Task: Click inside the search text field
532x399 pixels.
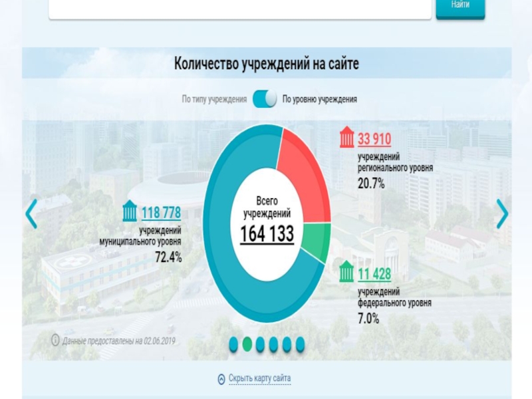Action: 241,8
